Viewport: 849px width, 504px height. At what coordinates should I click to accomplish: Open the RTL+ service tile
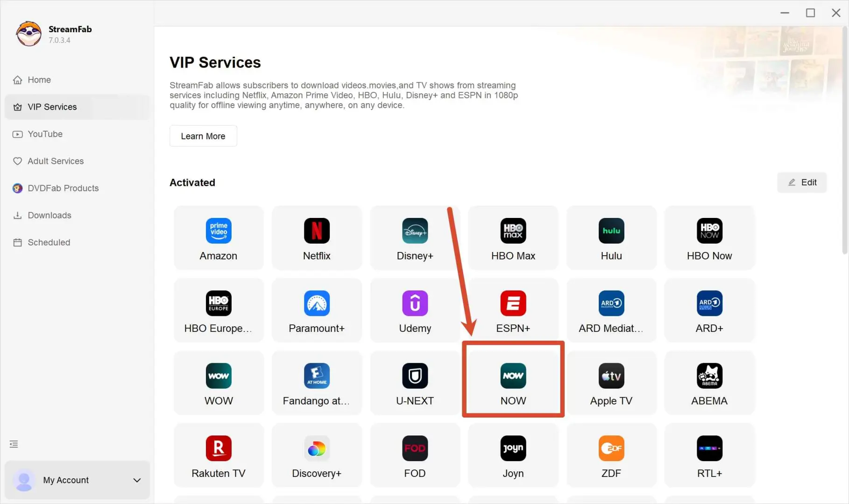[x=709, y=455]
